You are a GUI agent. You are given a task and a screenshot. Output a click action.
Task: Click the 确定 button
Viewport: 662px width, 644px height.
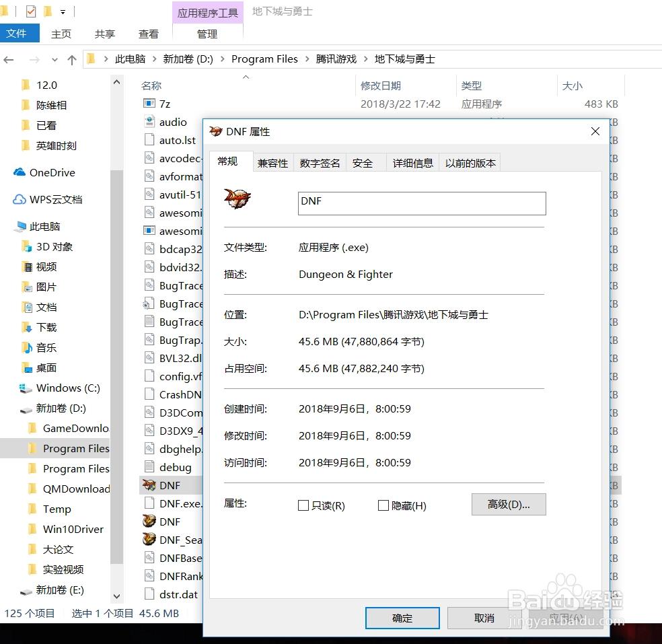pyautogui.click(x=402, y=618)
